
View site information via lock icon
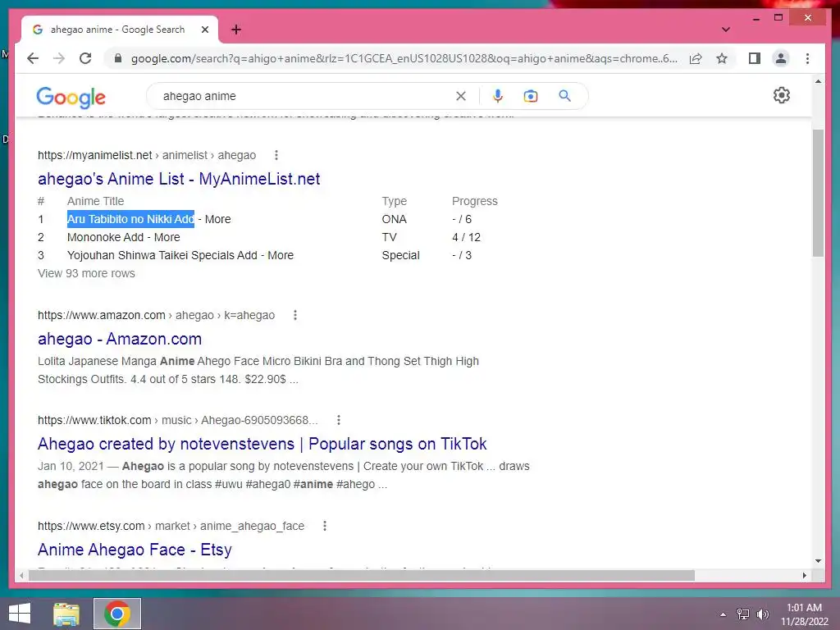pyautogui.click(x=118, y=58)
